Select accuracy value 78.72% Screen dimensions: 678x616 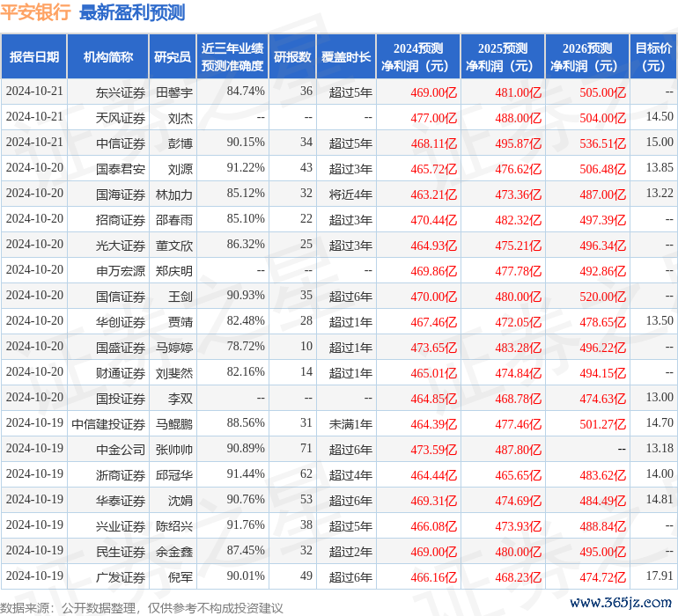click(x=246, y=346)
